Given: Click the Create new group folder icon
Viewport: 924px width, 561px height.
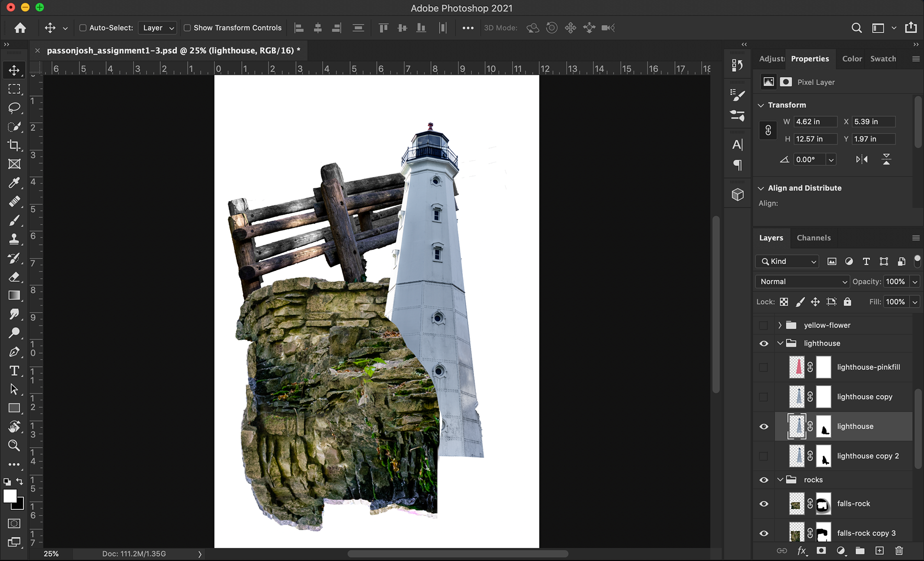Looking at the screenshot, I should click(x=860, y=550).
